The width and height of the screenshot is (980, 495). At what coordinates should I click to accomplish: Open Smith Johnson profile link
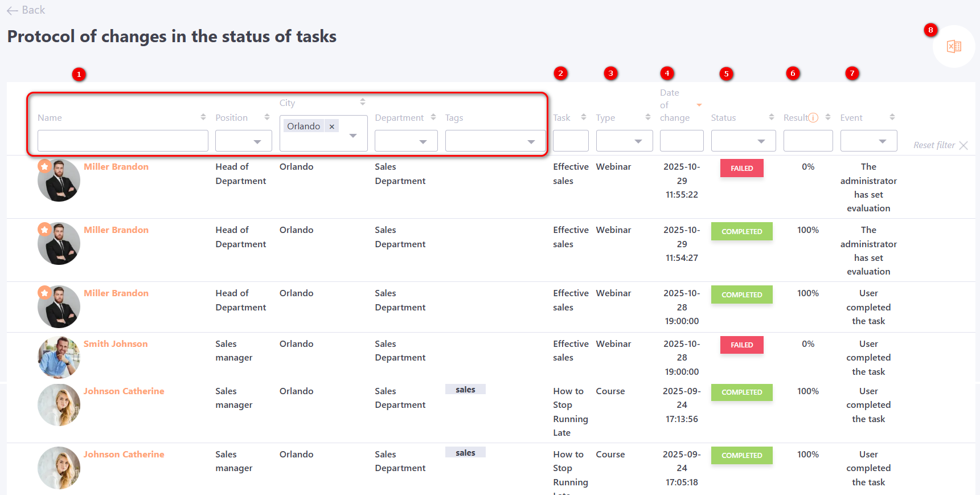pos(116,344)
